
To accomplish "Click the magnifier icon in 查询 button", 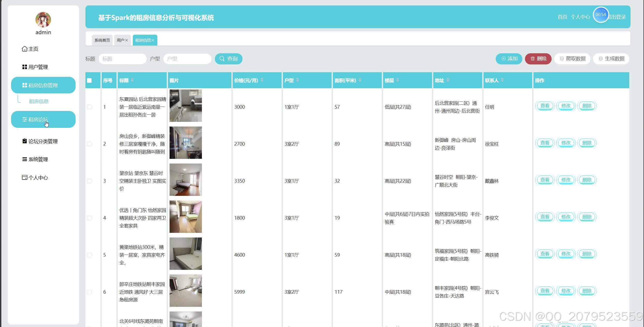I will point(222,59).
